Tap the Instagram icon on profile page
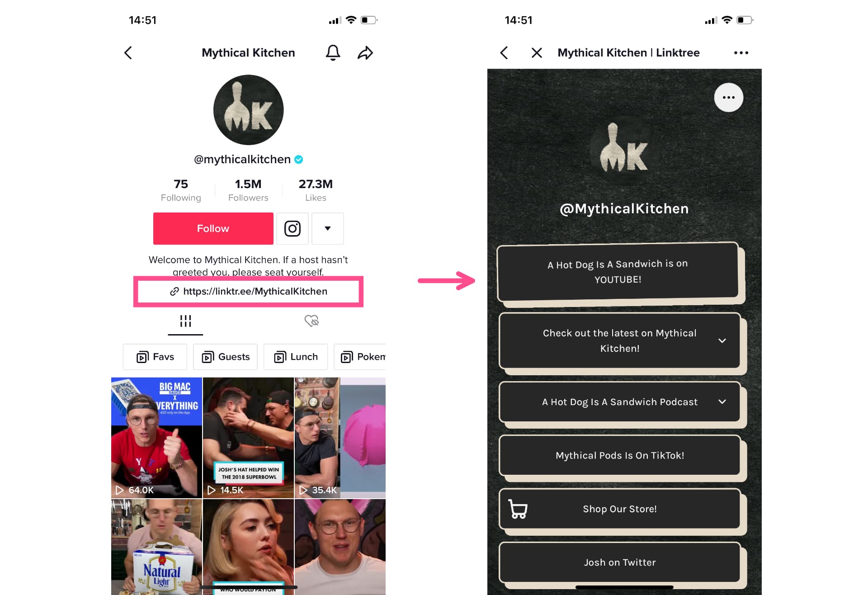The image size is (868, 595). pyautogui.click(x=293, y=228)
